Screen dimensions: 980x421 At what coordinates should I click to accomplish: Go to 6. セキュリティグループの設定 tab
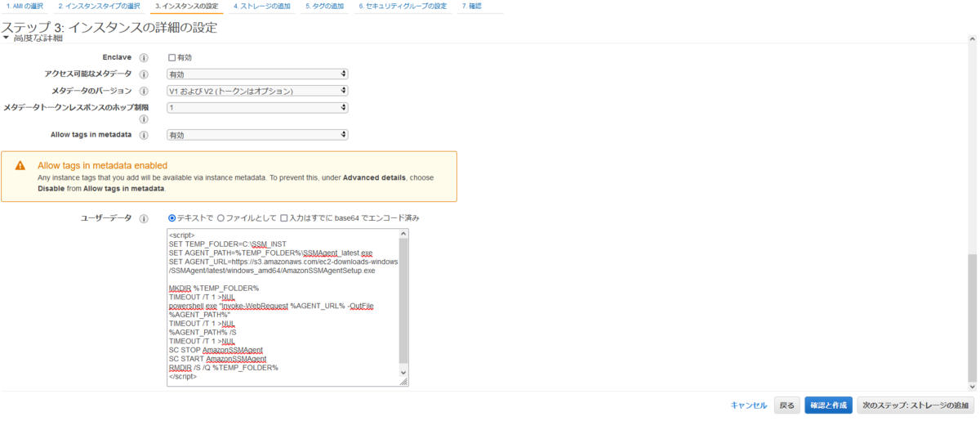[403, 6]
